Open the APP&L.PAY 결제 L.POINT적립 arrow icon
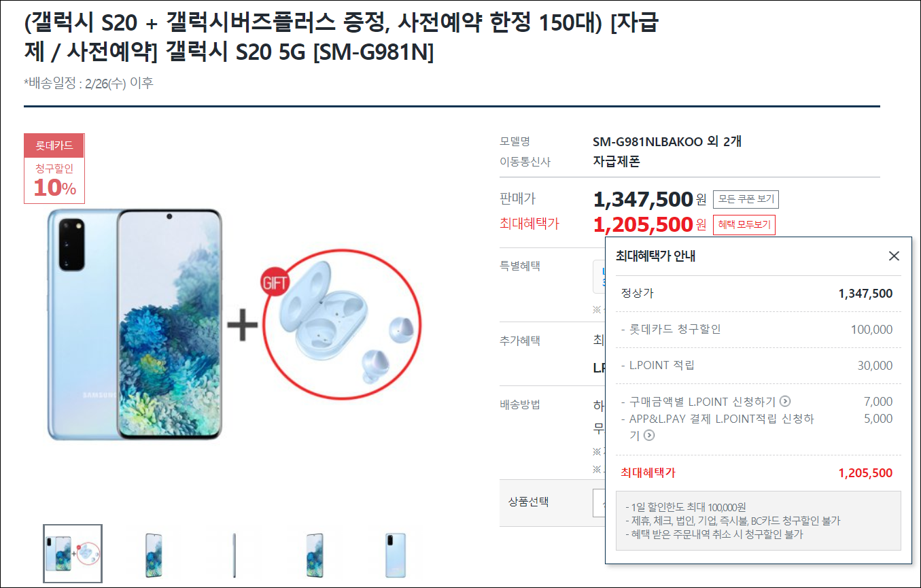Viewport: 921px width, 588px height. click(648, 435)
